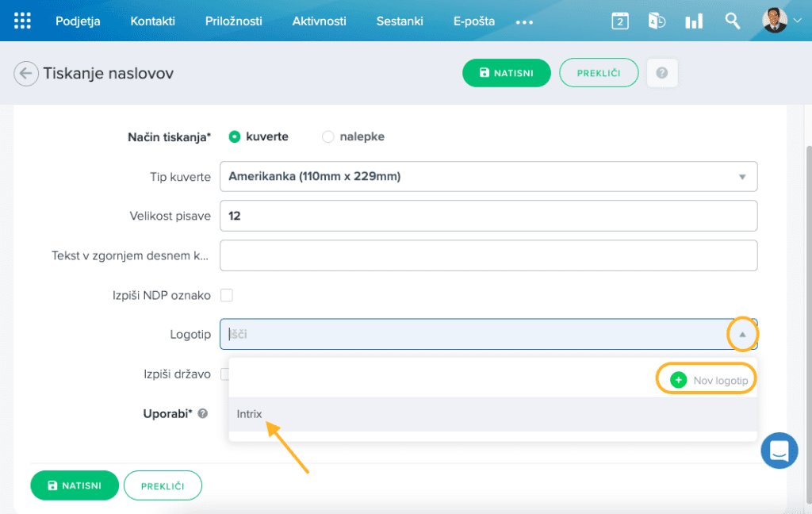Open the calendar icon in top bar
This screenshot has width=812, height=514.
tap(620, 21)
